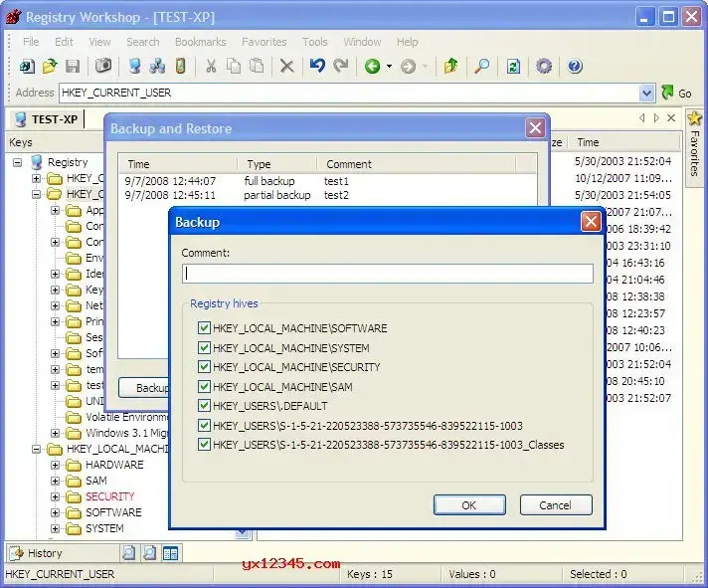
Task: Uncheck HKEY_USERS\.DEFAULT hive
Action: [204, 406]
